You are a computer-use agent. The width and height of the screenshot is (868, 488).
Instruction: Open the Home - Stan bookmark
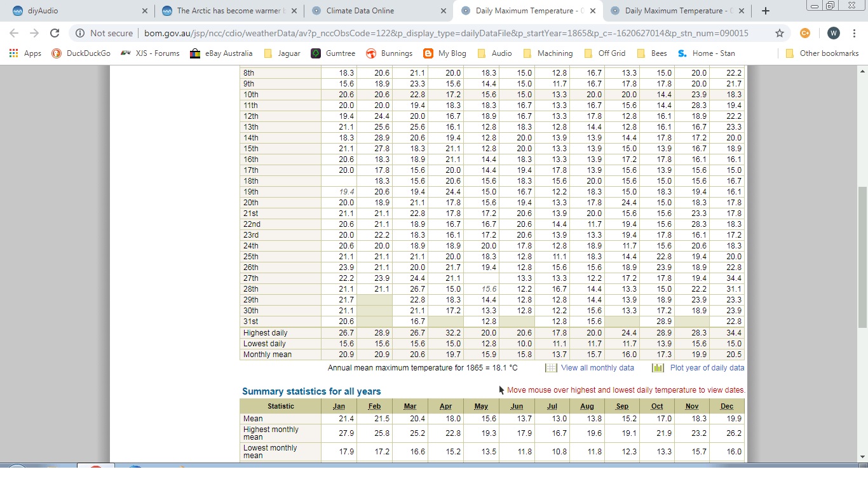point(706,53)
